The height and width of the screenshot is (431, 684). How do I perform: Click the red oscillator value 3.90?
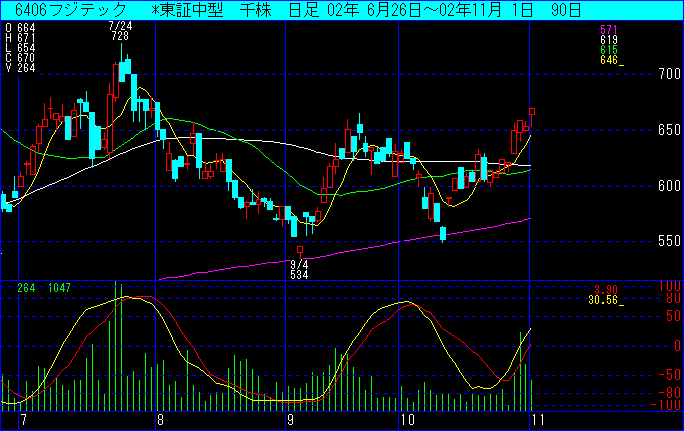click(606, 290)
